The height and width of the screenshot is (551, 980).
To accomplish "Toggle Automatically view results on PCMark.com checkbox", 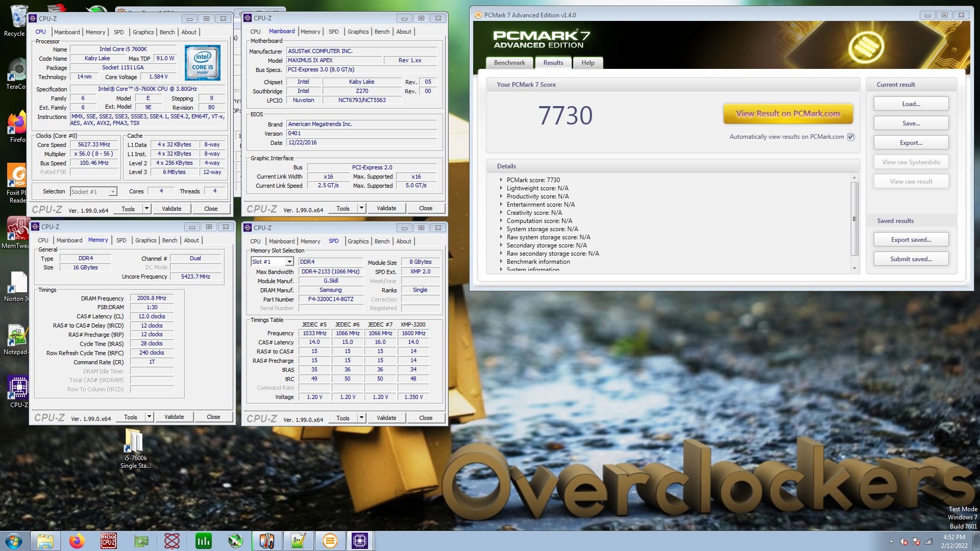I will pyautogui.click(x=850, y=137).
